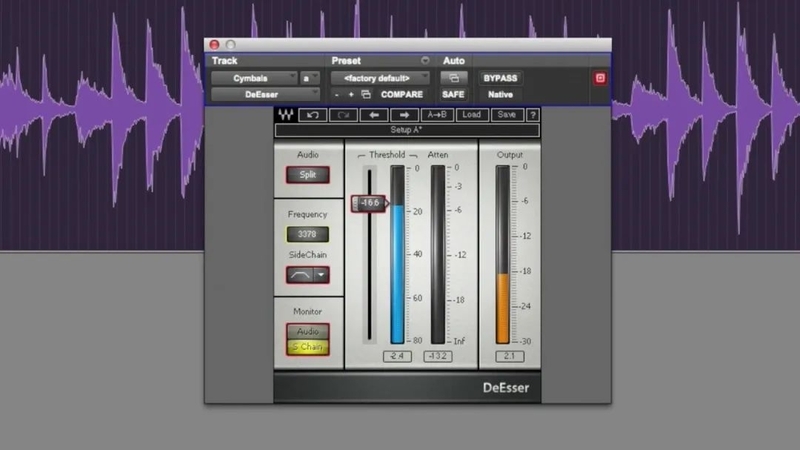
Task: Open the DeEsser plugin selector dropdown
Action: pyautogui.click(x=265, y=94)
